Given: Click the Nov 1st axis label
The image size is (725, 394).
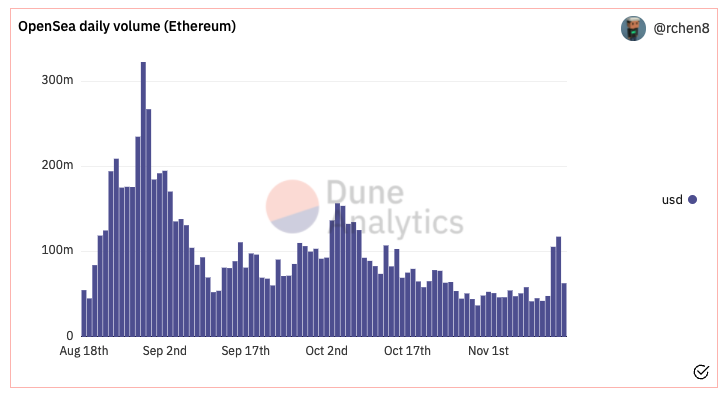Looking at the screenshot, I should click(488, 351).
